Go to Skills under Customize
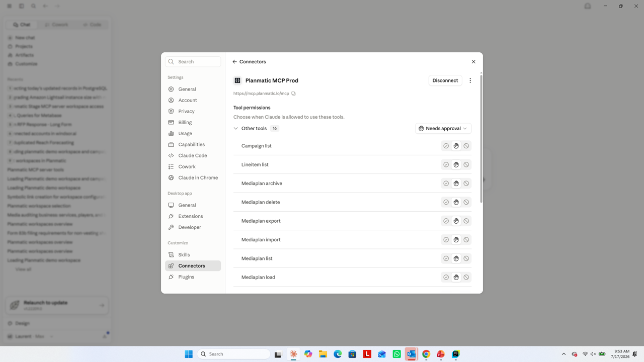This screenshot has width=644, height=362. [193, 255]
